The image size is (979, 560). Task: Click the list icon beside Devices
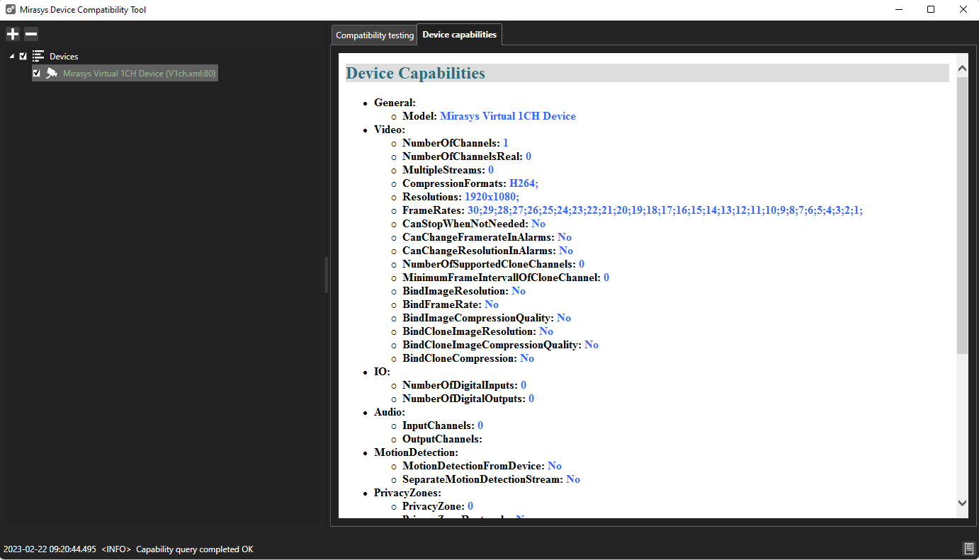pyautogui.click(x=38, y=56)
